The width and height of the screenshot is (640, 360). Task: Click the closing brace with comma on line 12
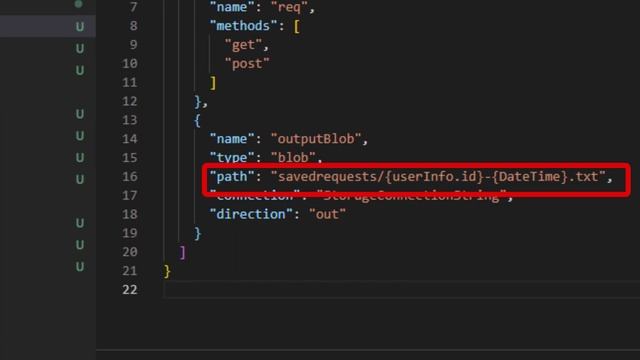pyautogui.click(x=201, y=102)
